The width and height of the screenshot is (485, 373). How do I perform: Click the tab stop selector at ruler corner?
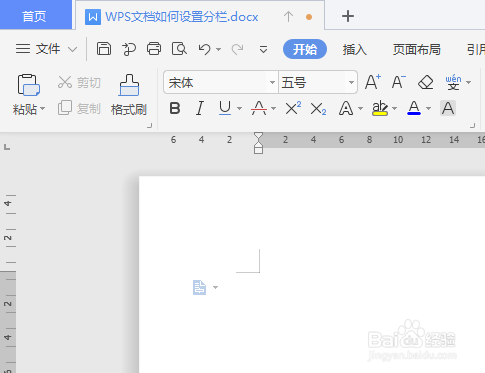[7, 147]
